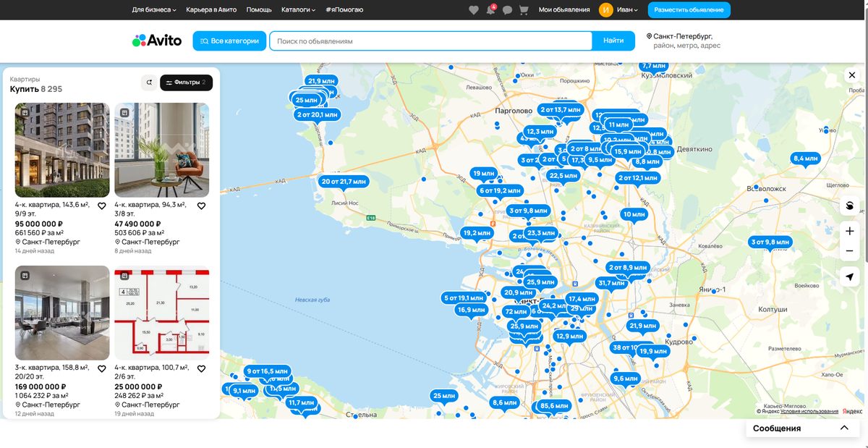Favorite the 94,3 м² apartment listing
Screen dimensions: 868x448
(201, 206)
